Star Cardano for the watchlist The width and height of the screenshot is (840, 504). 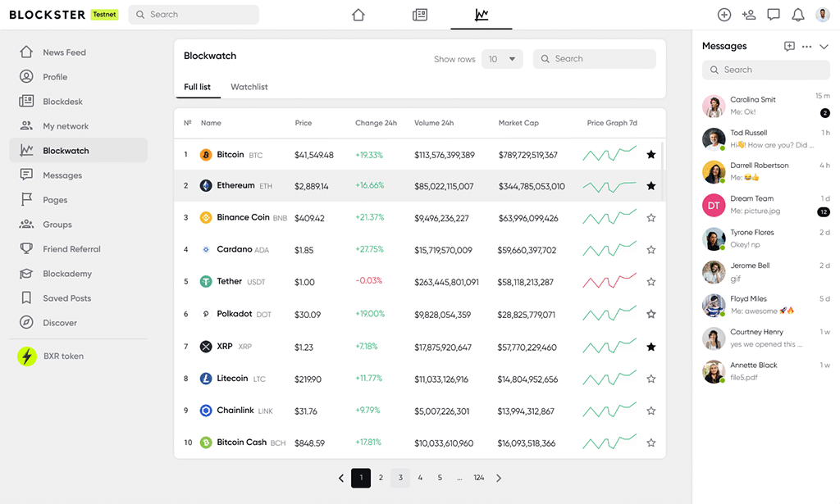pos(651,250)
